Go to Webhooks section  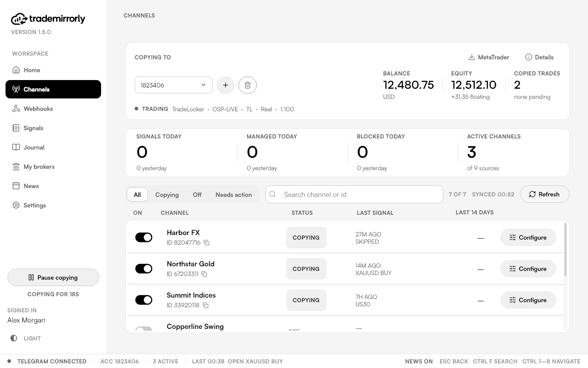point(53,109)
